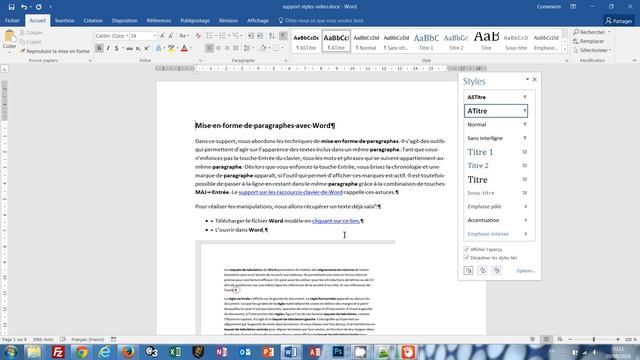This screenshot has height=360, width=640.
Task: Justify the paragraph text
Action: (236, 48)
